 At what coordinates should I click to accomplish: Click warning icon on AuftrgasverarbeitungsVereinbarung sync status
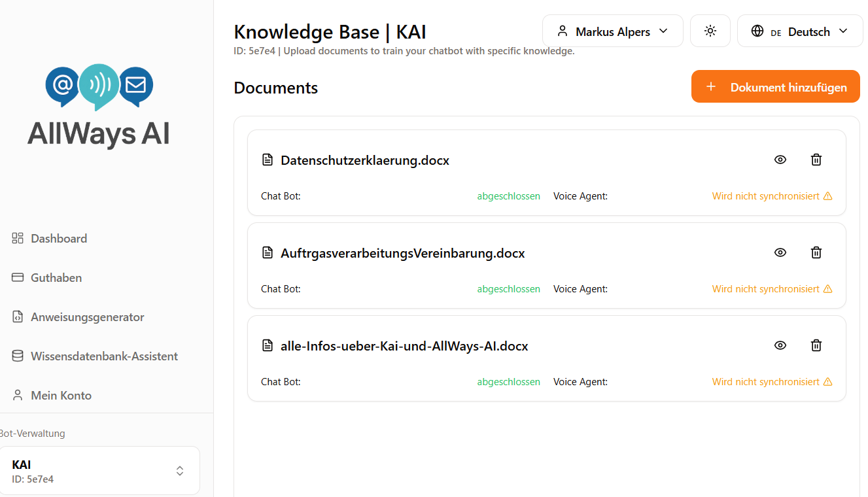pyautogui.click(x=827, y=289)
